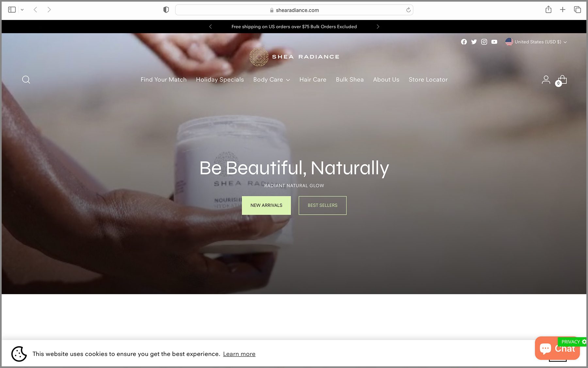Open the account profile icon
The image size is (588, 368).
tap(546, 79)
